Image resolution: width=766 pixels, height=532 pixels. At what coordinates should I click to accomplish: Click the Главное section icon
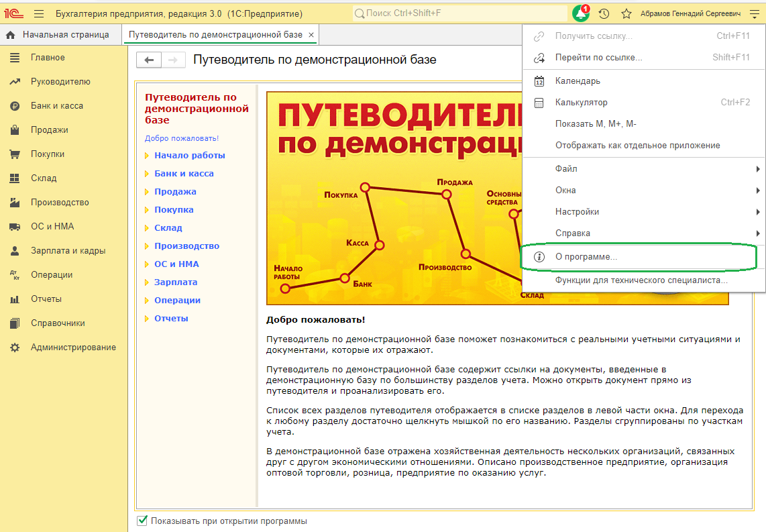pos(15,58)
